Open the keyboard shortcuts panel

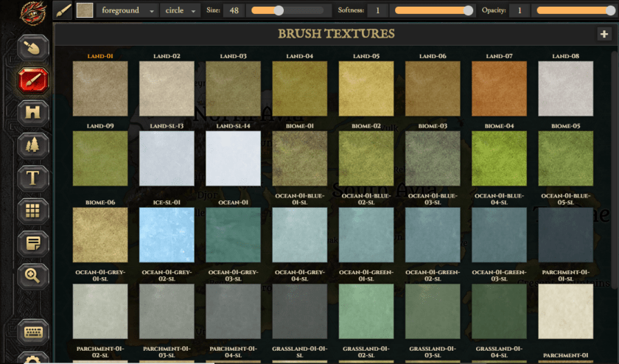coord(33,332)
